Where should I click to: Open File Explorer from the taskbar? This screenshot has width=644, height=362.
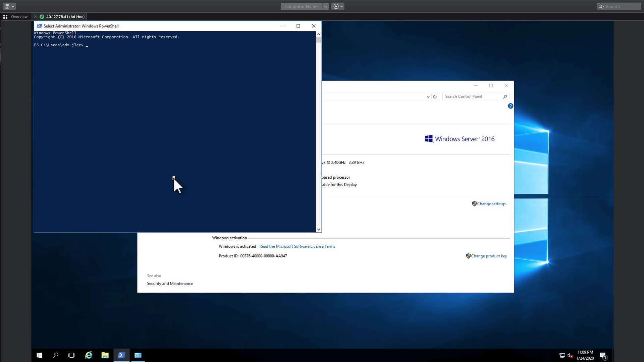[x=105, y=355]
